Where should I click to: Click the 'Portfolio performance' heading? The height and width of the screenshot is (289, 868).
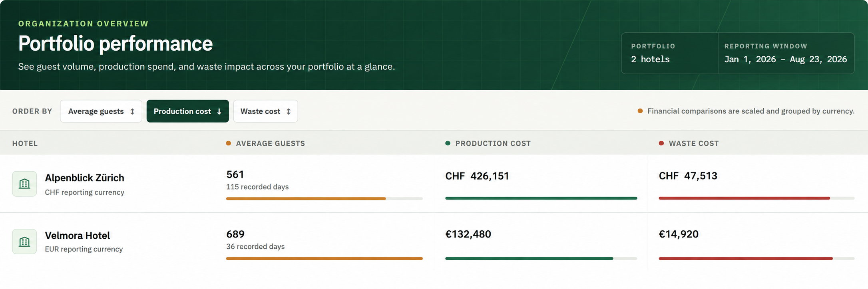115,43
